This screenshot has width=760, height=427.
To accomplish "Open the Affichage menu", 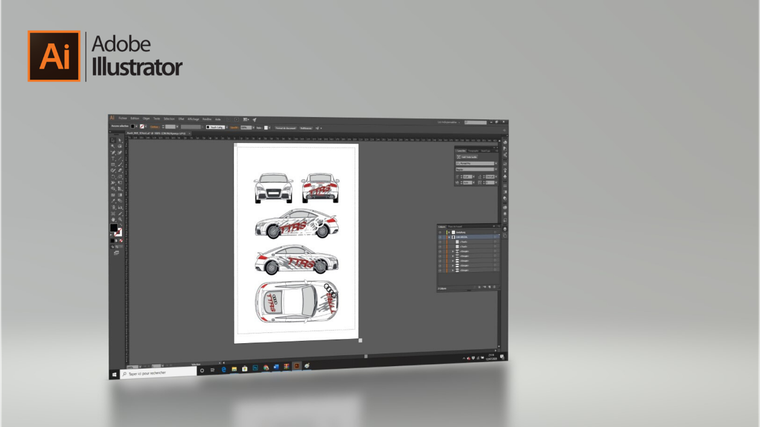I will tap(193, 119).
